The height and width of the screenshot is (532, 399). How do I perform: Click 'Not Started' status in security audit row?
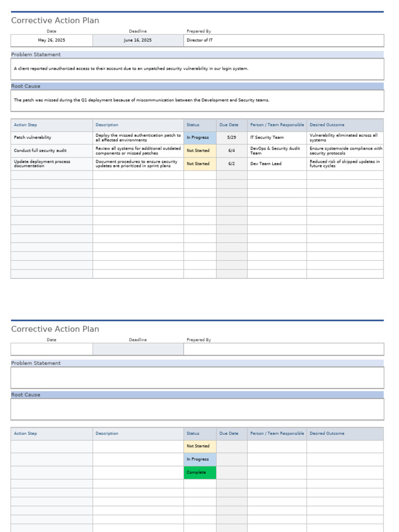200,151
